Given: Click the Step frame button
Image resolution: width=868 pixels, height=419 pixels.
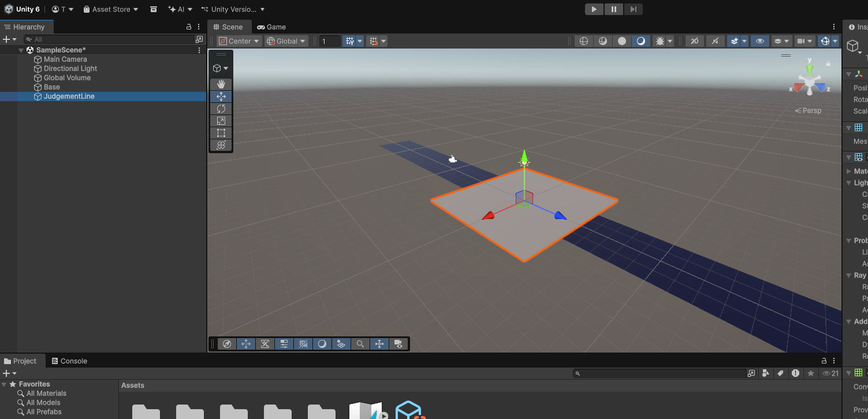Looking at the screenshot, I should [634, 9].
